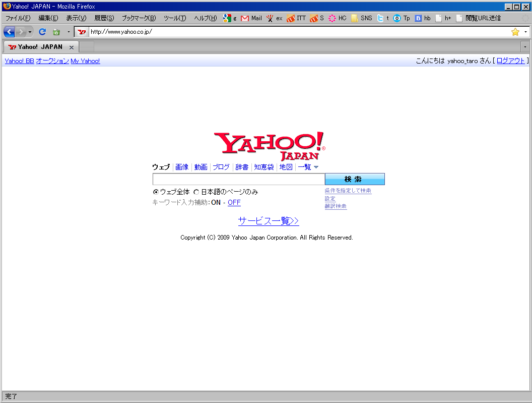The width and height of the screenshot is (532, 403).
Task: Open the Twitter t bookmark
Action: pyautogui.click(x=383, y=18)
